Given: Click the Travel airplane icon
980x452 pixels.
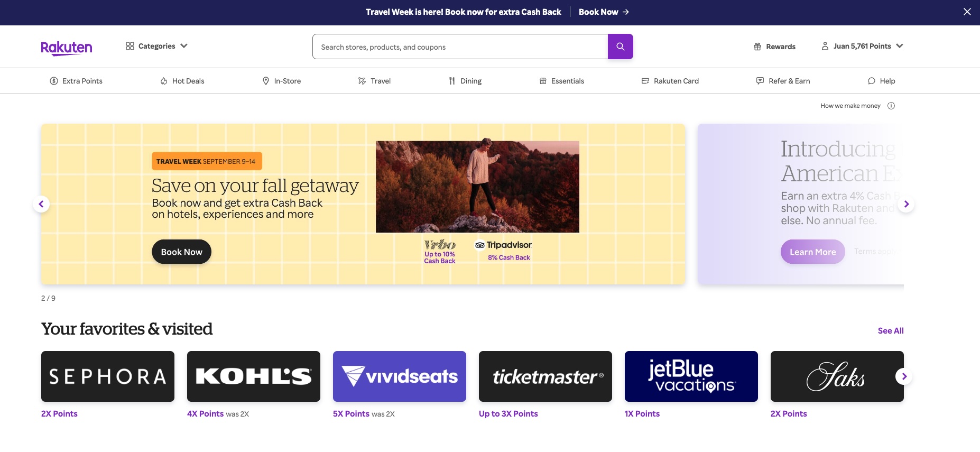Looking at the screenshot, I should (x=362, y=81).
